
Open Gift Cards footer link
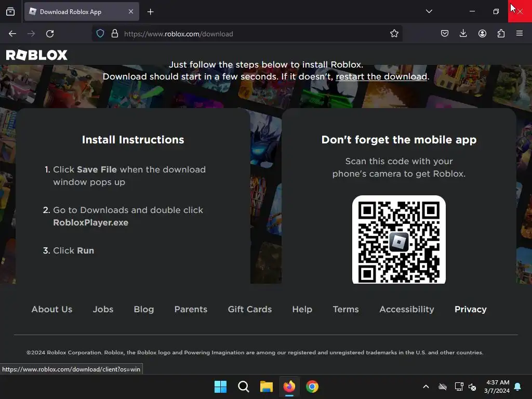point(250,310)
